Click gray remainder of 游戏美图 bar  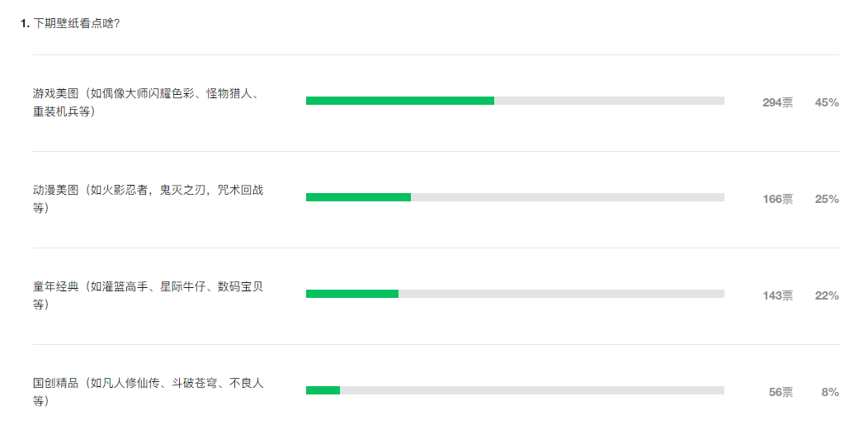[610, 101]
